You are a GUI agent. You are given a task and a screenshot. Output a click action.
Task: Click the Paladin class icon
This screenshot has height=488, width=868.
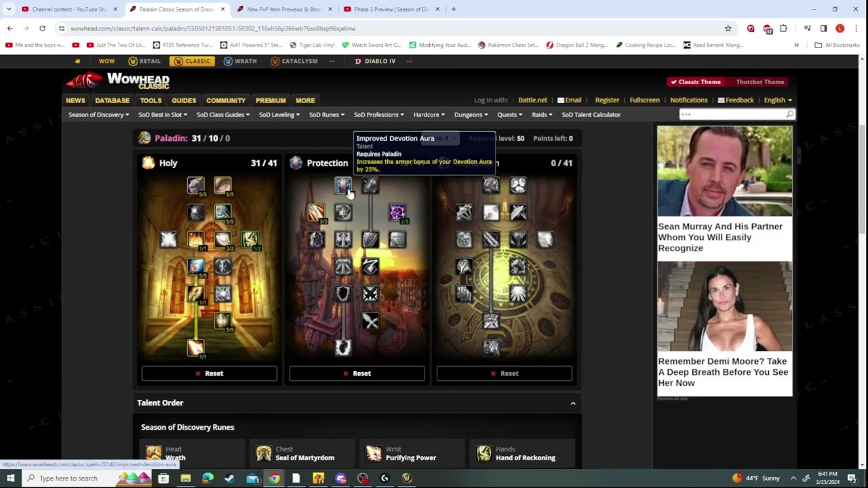[144, 138]
